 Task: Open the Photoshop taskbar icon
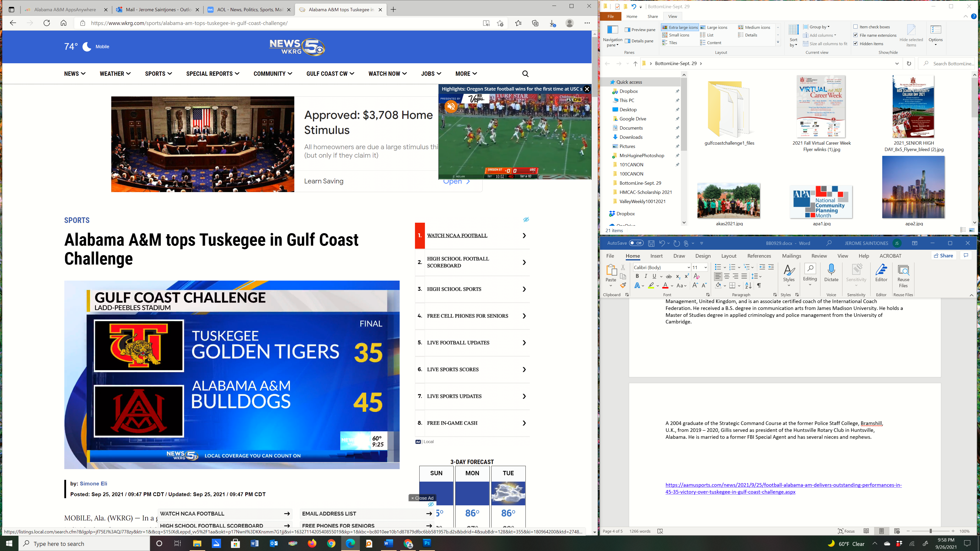427,543
